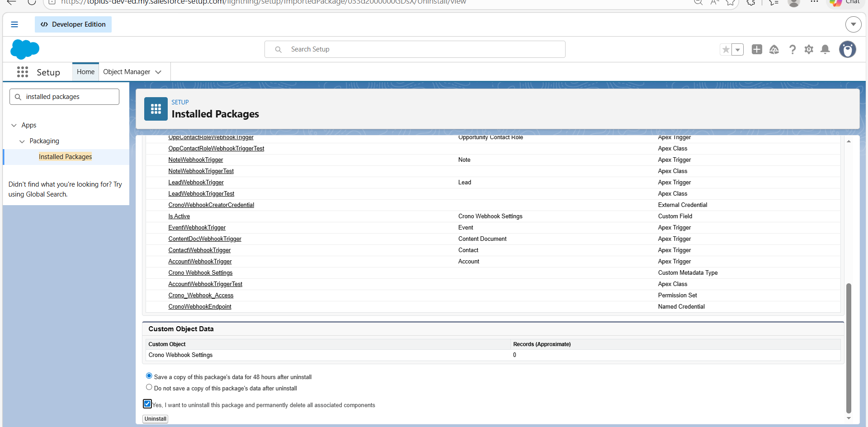Select Installed Packages in the sidebar
The height and width of the screenshot is (427, 868).
(65, 157)
